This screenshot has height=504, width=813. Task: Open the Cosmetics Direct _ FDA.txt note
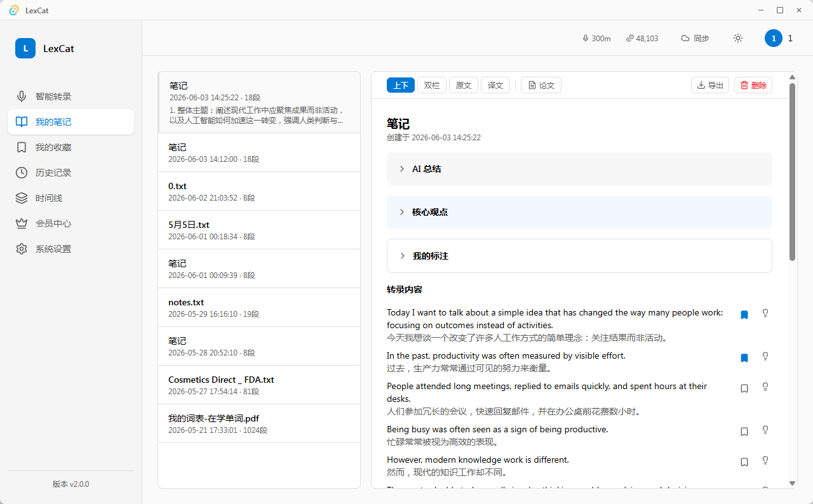[x=259, y=385]
